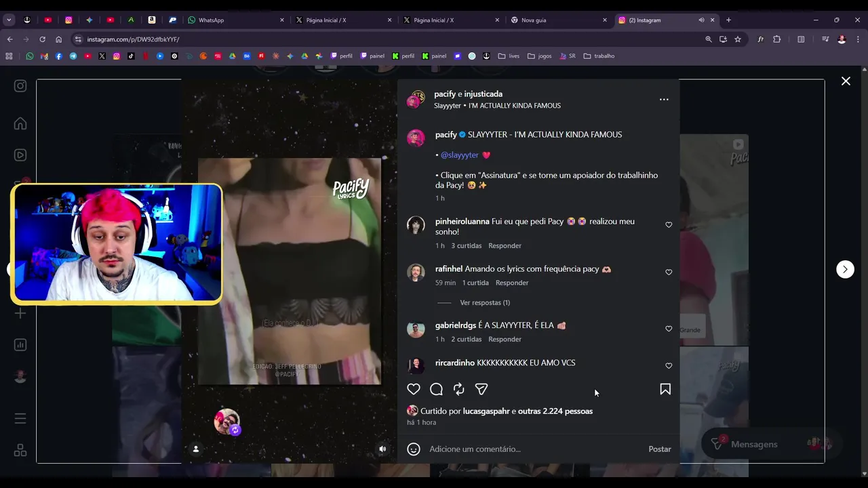Open the 'jogos' bookmarks folder
The image size is (868, 488).
point(540,56)
